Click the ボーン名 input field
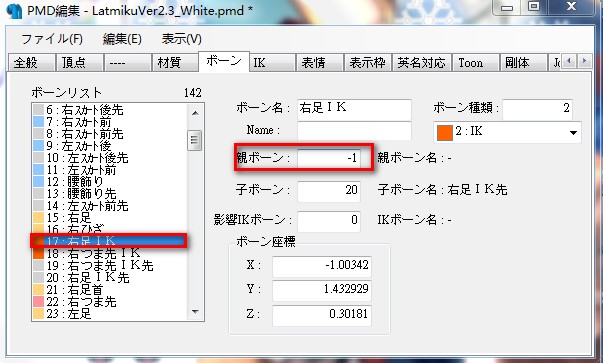Viewport: 603px width, 363px height. pyautogui.click(x=354, y=109)
